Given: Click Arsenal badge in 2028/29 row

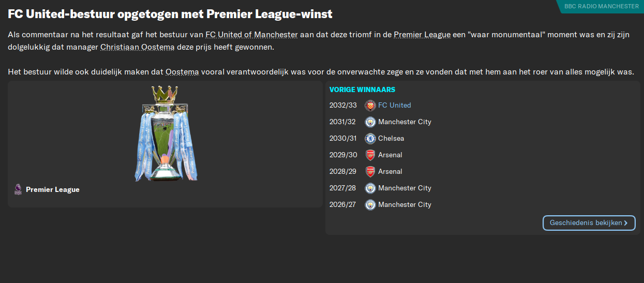Looking at the screenshot, I should 370,172.
